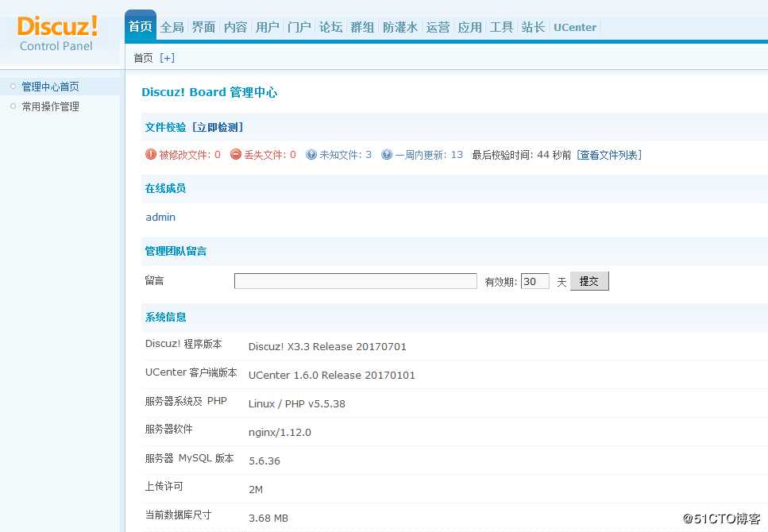Open the 界面 top navigation tab
The image size is (768, 532).
click(x=204, y=27)
